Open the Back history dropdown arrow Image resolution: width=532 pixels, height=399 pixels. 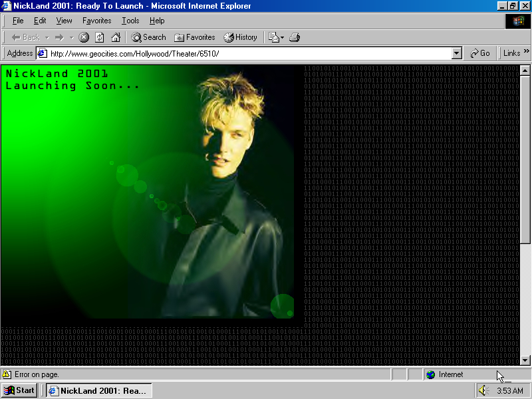point(47,38)
